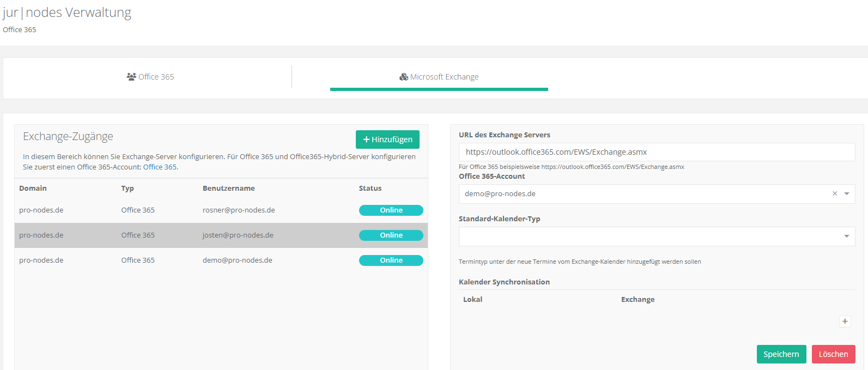Select the rosner@pro-nodes.de account row
Screen dimensions: 868x370
[x=221, y=210]
